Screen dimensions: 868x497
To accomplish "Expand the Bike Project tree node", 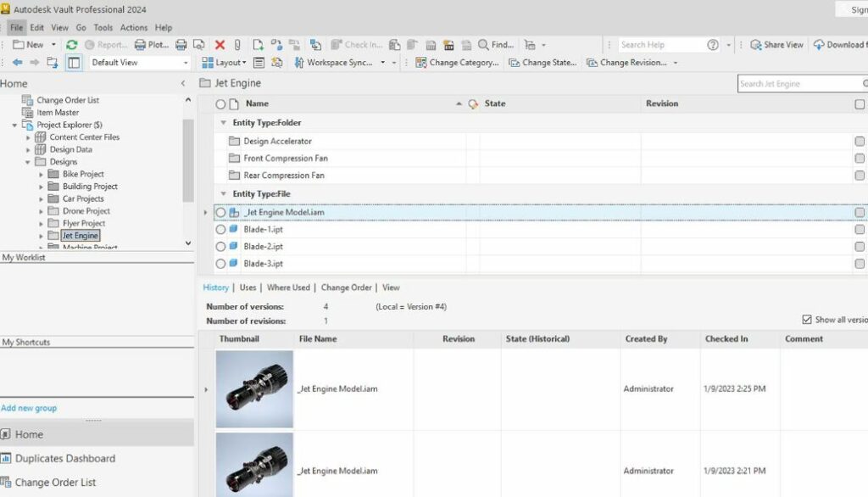I will (x=41, y=175).
